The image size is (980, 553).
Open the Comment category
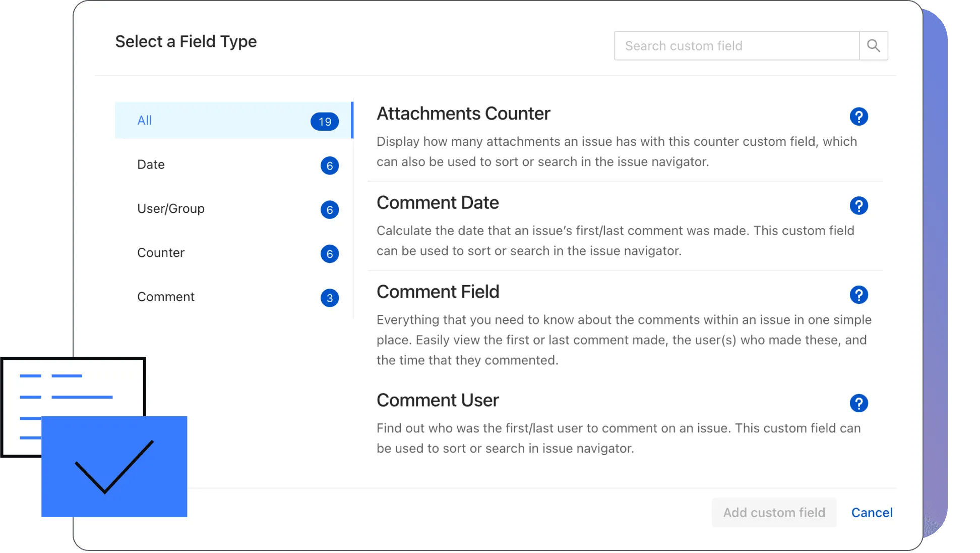165,297
